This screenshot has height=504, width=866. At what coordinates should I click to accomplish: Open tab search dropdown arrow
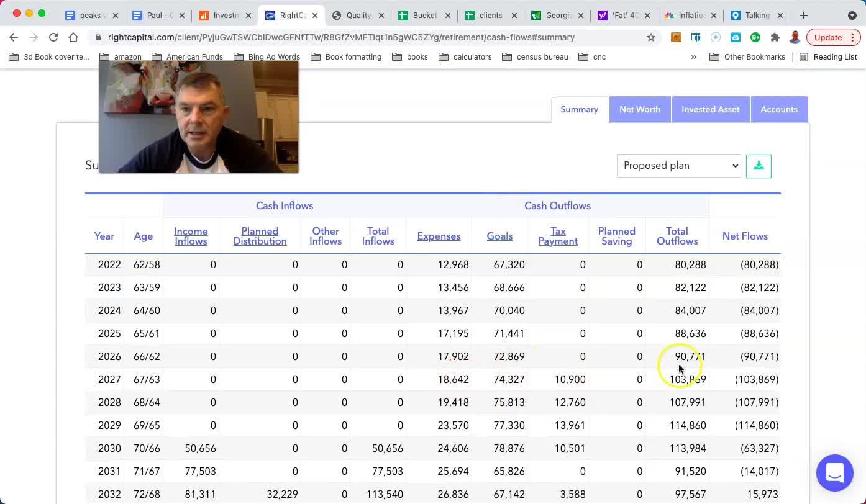point(852,15)
